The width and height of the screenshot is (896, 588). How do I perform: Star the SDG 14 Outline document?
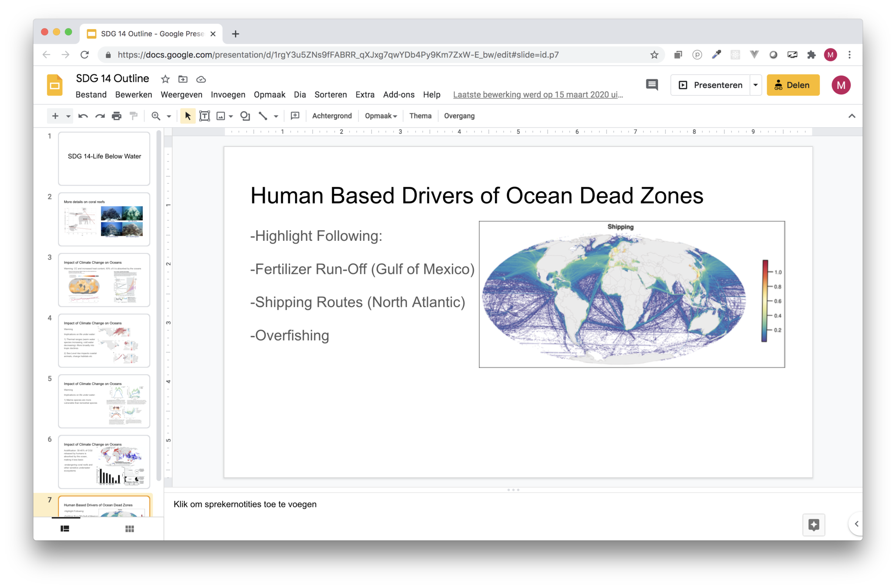click(x=165, y=79)
